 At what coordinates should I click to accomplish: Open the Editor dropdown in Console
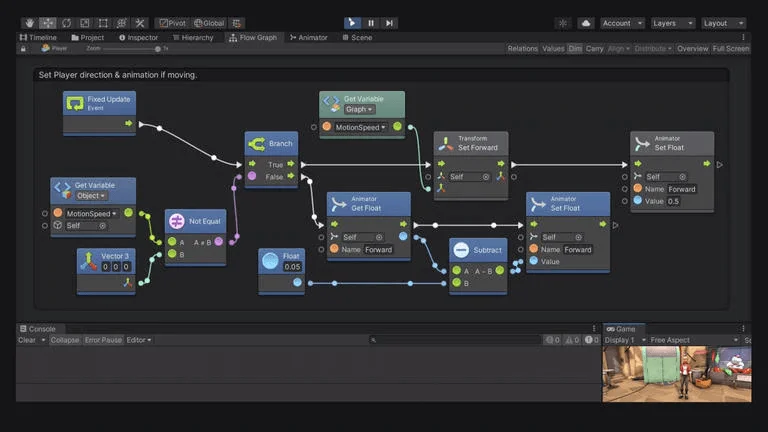[x=139, y=340]
